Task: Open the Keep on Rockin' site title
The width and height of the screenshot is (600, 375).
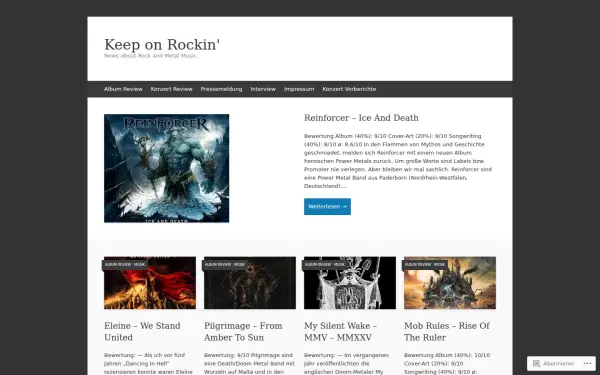Action: click(x=162, y=44)
